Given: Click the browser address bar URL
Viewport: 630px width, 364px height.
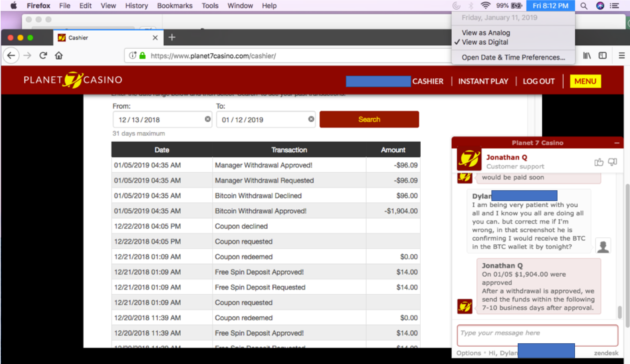Looking at the screenshot, I should pyautogui.click(x=213, y=56).
